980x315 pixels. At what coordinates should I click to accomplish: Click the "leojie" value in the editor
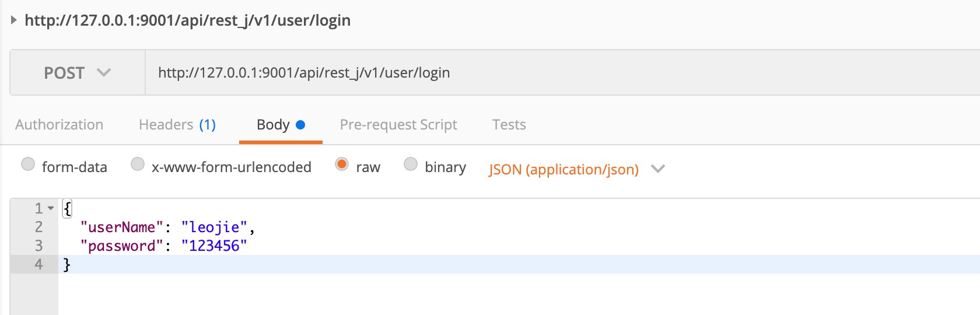tap(214, 228)
